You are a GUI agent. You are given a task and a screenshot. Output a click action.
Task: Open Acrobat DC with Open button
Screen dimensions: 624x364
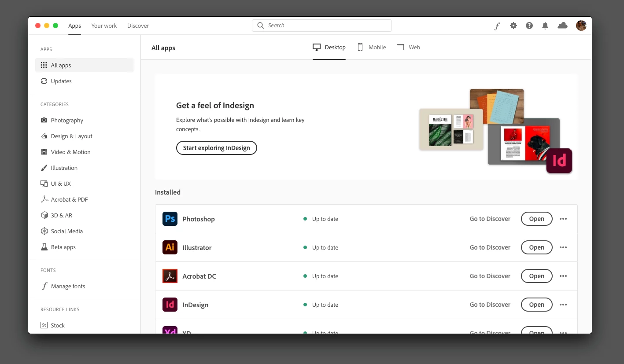pyautogui.click(x=536, y=276)
